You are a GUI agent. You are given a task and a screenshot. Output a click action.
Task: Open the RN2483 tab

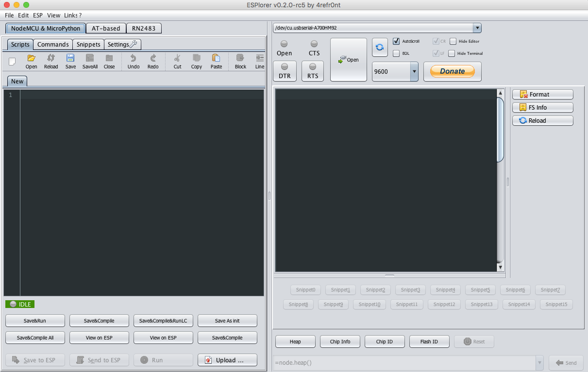(x=144, y=28)
